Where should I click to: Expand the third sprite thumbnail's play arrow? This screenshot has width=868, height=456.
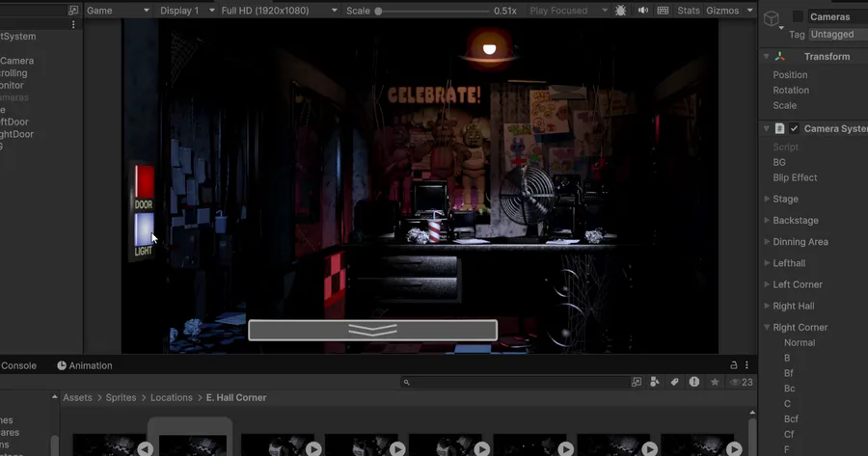coord(313,449)
